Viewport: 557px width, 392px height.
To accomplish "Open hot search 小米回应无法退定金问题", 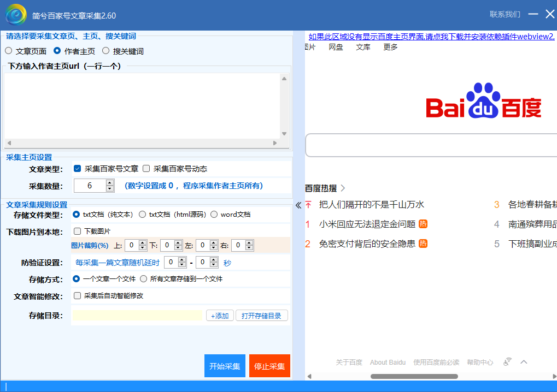I will coord(367,224).
